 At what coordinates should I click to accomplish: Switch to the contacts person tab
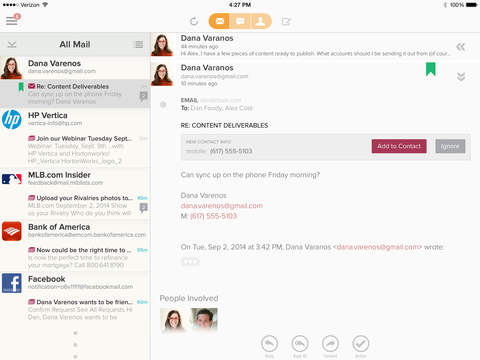[261, 21]
